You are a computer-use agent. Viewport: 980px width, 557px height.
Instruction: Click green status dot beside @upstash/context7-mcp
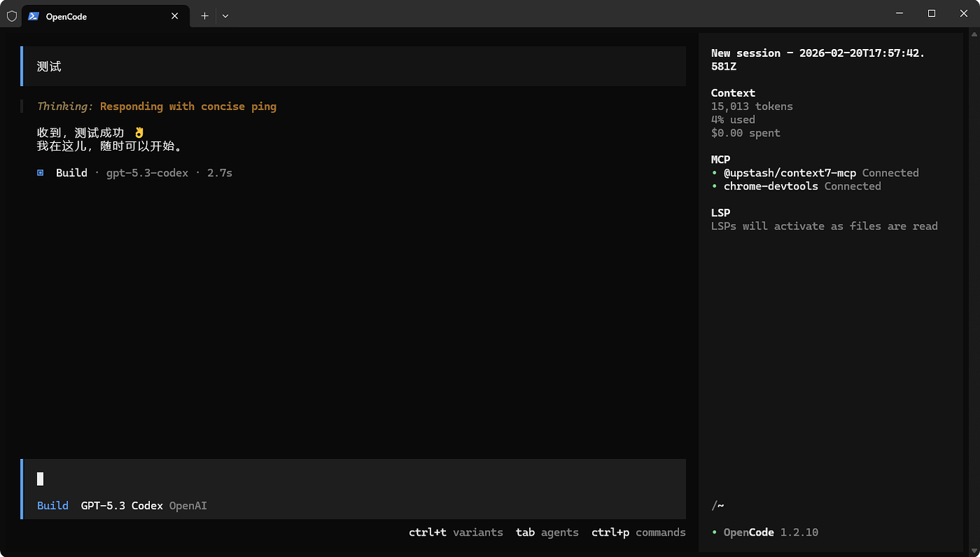(714, 173)
